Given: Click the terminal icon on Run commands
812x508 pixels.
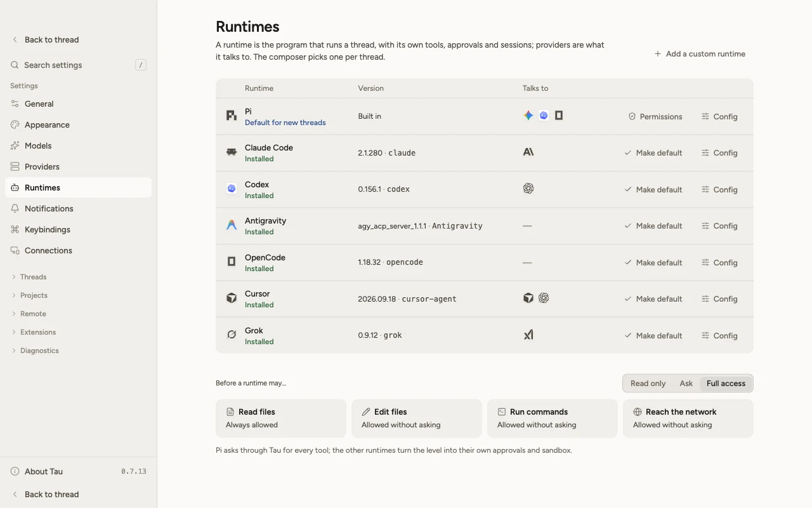Looking at the screenshot, I should (x=502, y=411).
